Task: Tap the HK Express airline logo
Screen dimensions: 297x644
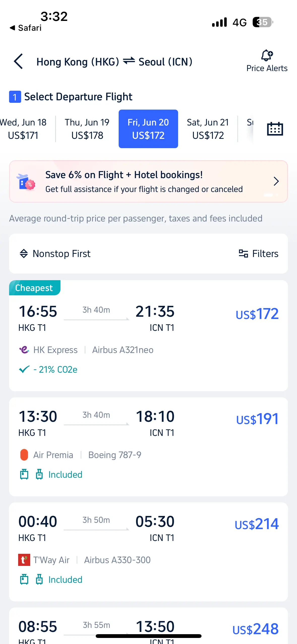Action: click(24, 350)
